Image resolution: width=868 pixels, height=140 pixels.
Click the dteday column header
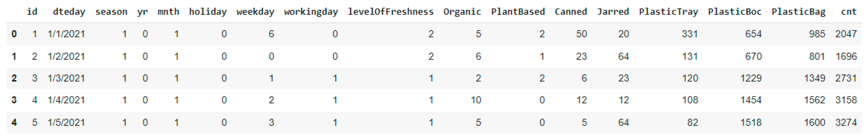(x=69, y=12)
